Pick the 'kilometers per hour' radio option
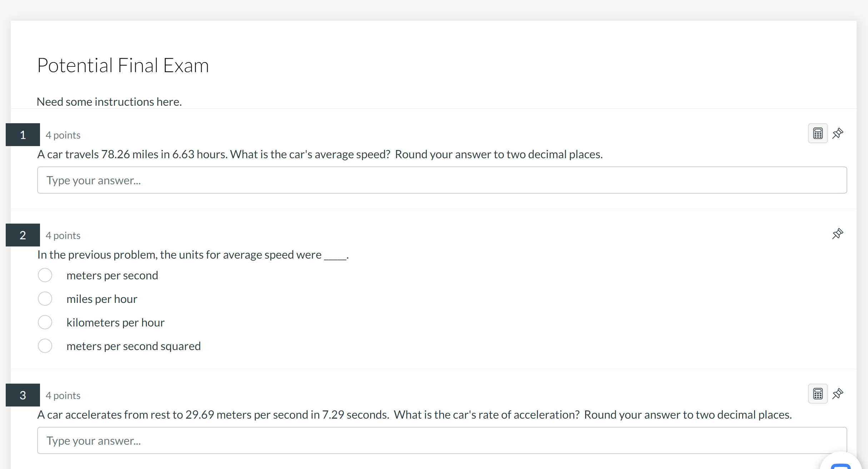 [45, 323]
